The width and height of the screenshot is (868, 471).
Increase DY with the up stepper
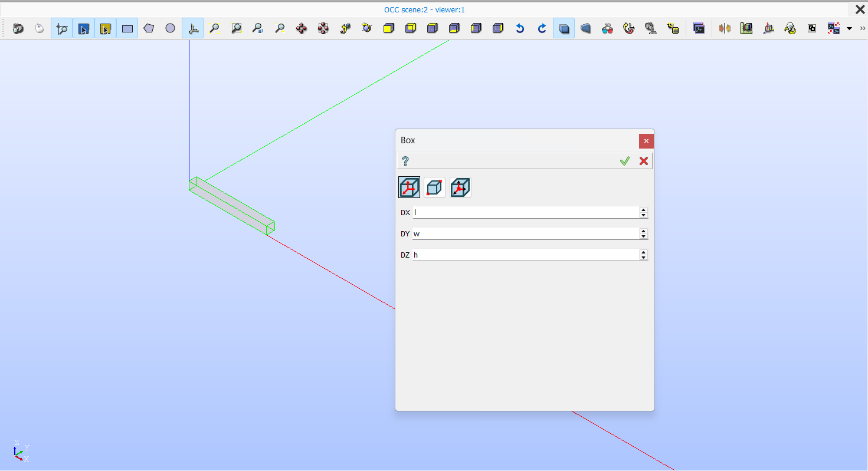643,230
